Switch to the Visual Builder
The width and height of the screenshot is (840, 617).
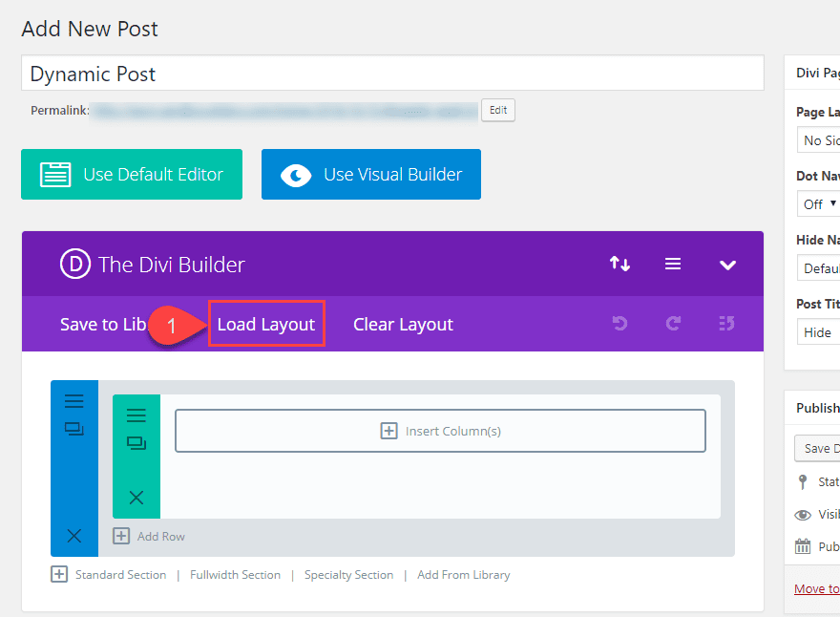tap(370, 174)
